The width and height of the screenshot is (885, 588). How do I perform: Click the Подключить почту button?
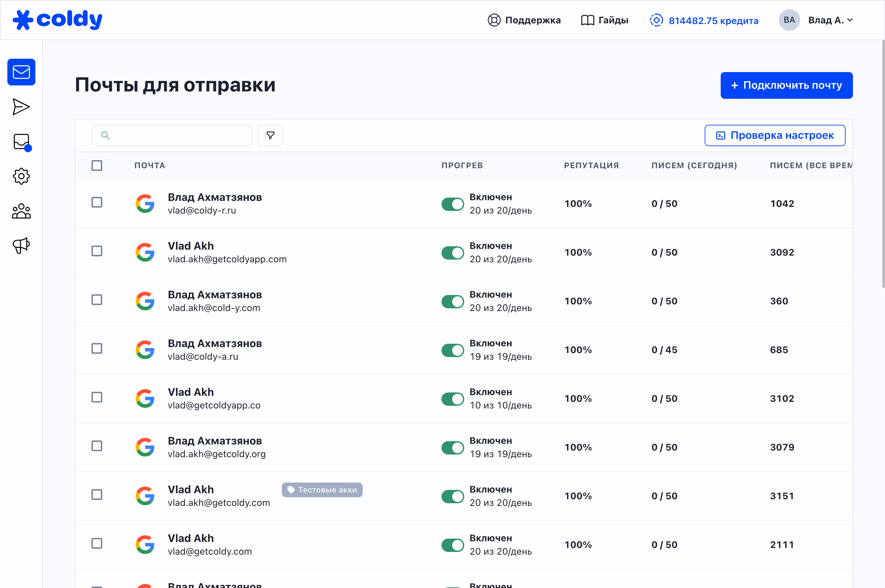click(x=786, y=85)
